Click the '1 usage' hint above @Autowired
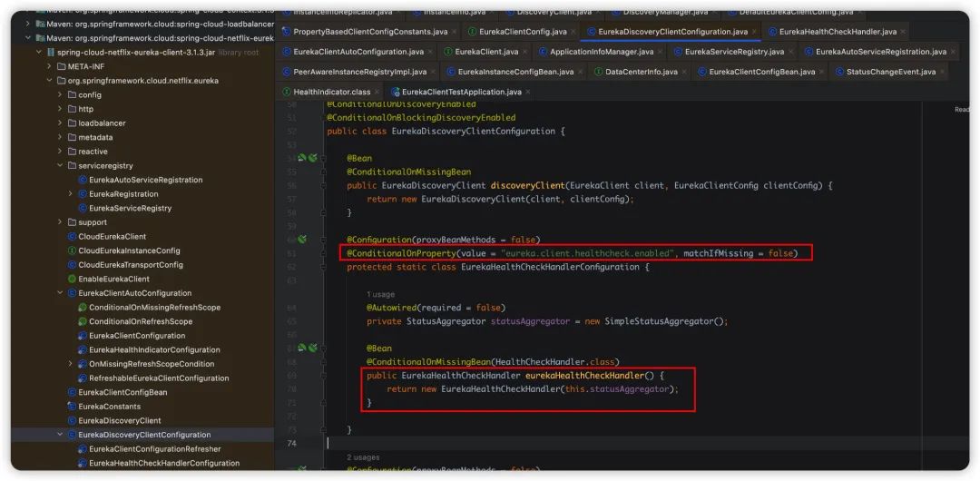Screen dimensions: 980x481 coord(381,295)
